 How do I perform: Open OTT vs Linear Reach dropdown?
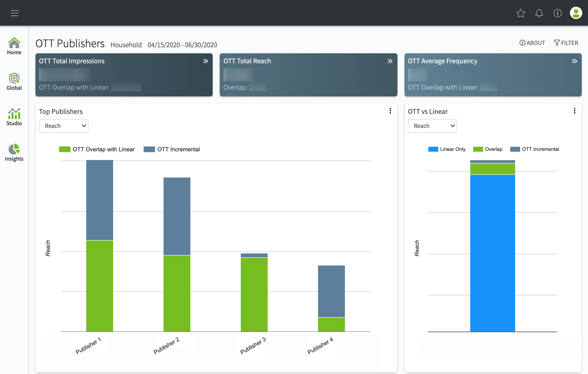[x=432, y=126]
